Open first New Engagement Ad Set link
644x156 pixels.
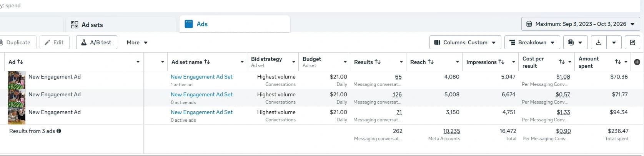coord(201,77)
